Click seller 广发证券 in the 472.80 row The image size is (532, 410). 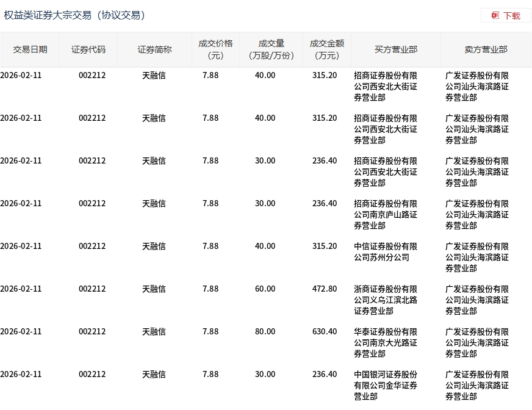[477, 300]
